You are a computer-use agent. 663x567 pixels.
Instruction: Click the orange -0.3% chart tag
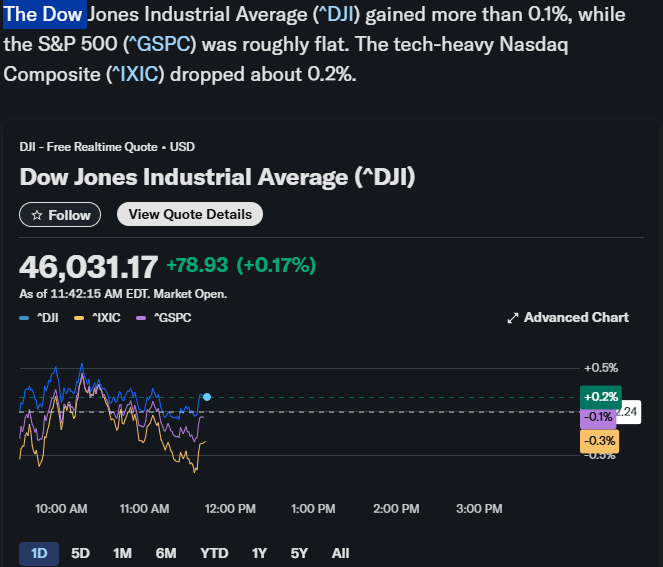tap(600, 441)
